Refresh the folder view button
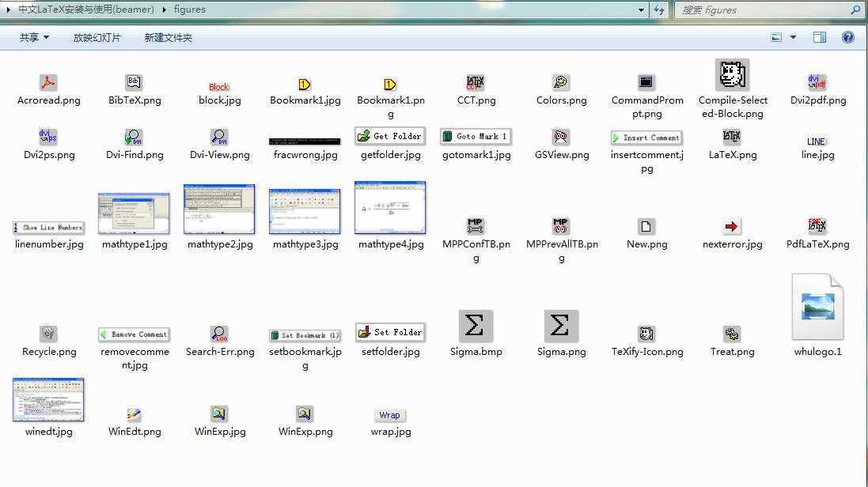 click(x=659, y=10)
